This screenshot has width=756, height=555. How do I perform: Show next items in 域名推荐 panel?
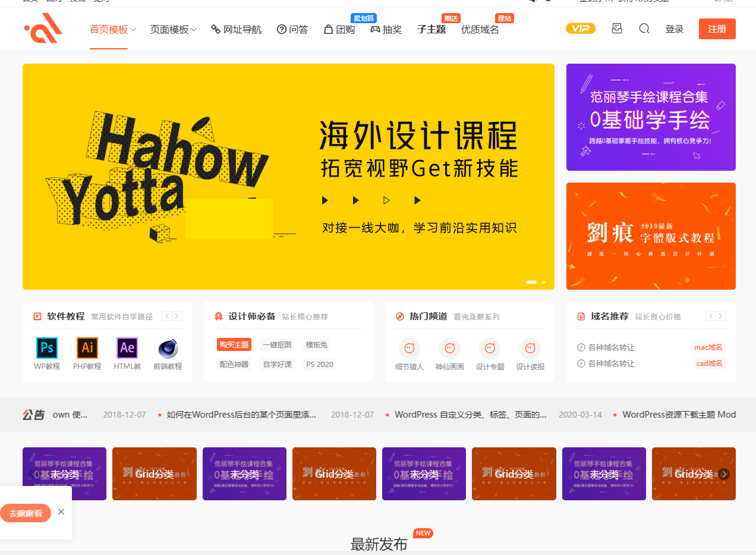point(721,316)
